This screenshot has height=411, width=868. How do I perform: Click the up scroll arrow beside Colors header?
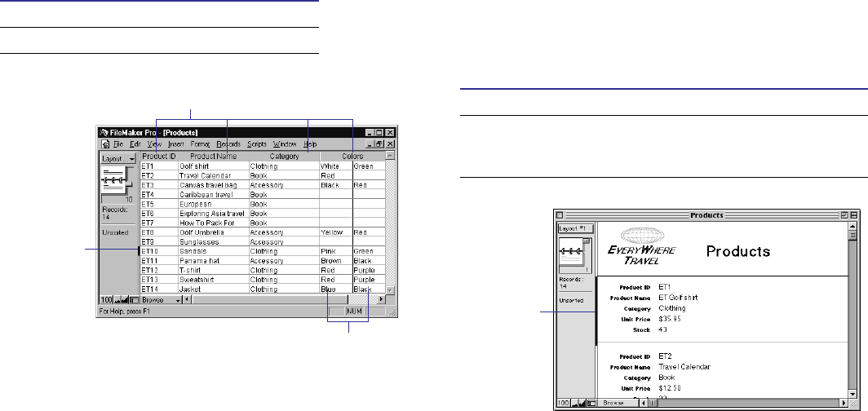[390, 156]
